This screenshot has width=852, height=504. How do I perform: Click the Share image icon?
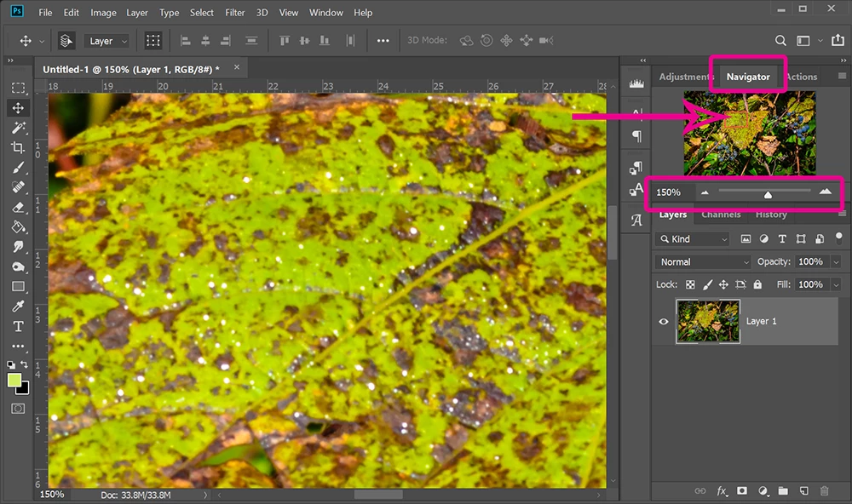pos(838,40)
